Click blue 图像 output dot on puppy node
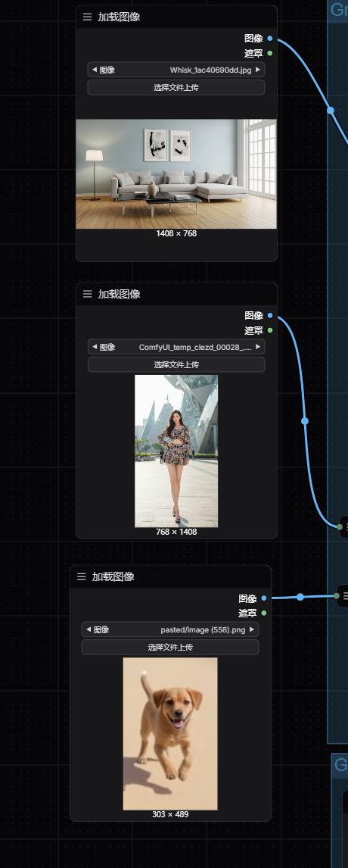Screen dimensions: 348x868 tap(264, 598)
